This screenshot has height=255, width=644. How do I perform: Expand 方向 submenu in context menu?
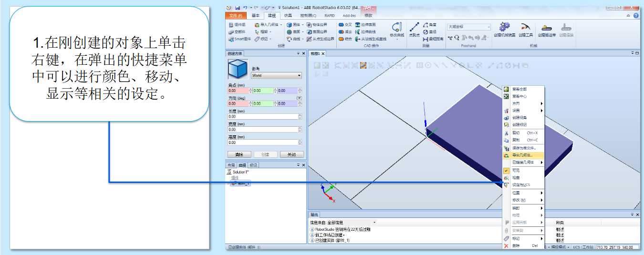523,103
